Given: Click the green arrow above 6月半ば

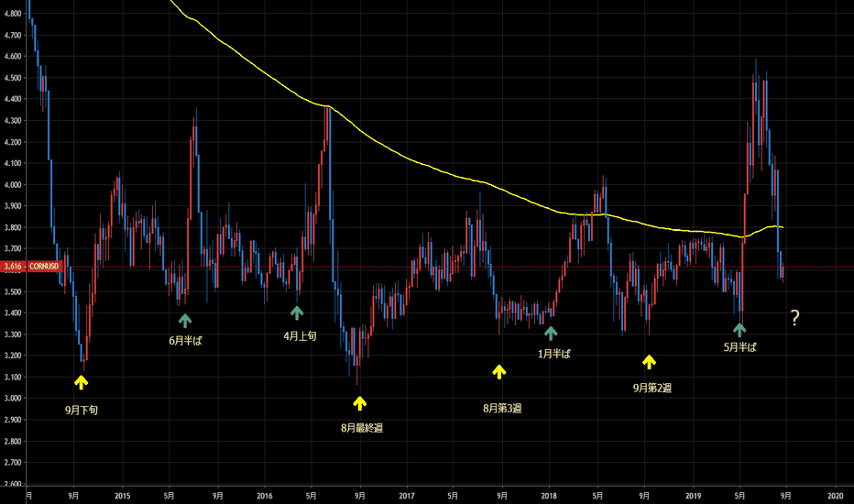Looking at the screenshot, I should click(x=185, y=320).
